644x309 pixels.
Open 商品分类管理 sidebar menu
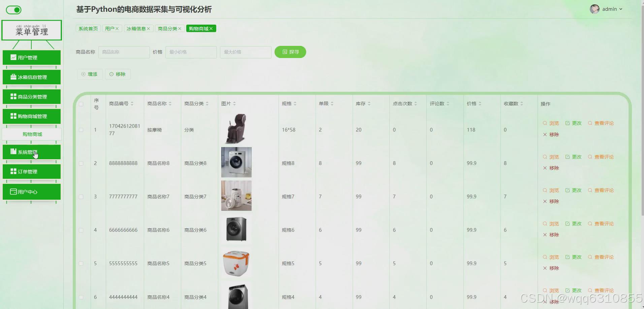(x=32, y=97)
